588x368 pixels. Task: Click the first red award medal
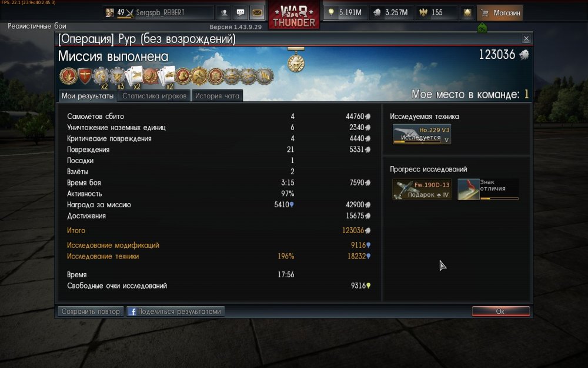tap(69, 76)
